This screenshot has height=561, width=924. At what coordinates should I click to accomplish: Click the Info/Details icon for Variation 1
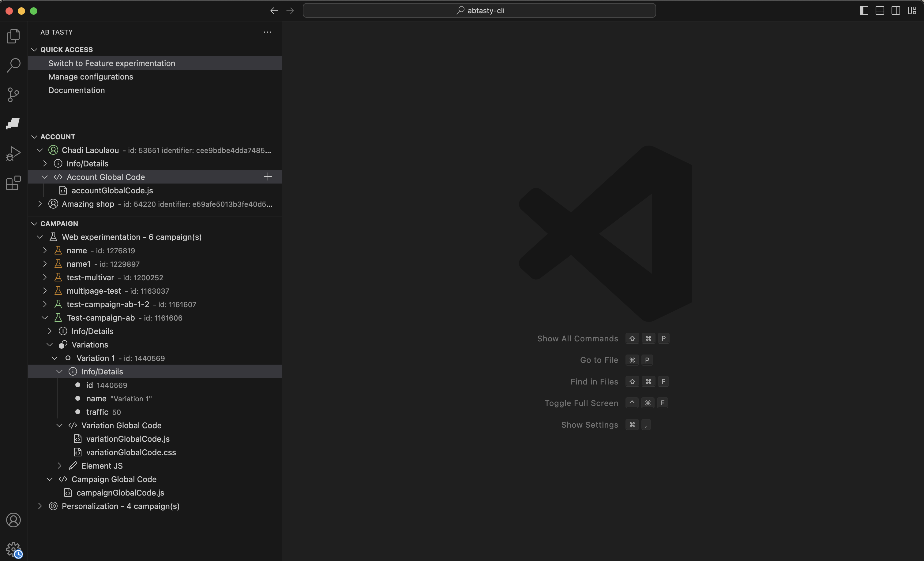[x=73, y=371]
